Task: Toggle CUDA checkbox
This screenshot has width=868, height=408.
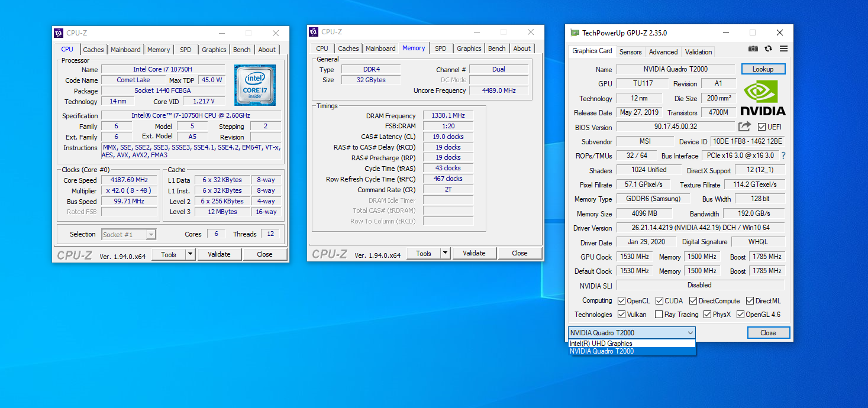Action: [659, 301]
